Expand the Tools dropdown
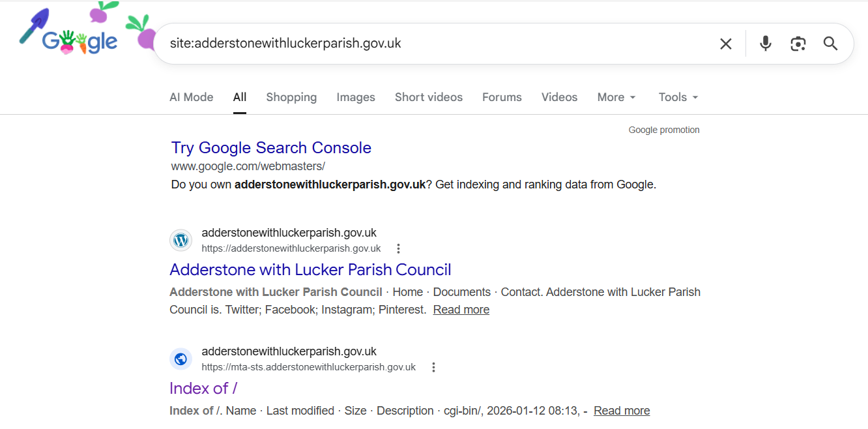The height and width of the screenshot is (429, 868). click(678, 97)
